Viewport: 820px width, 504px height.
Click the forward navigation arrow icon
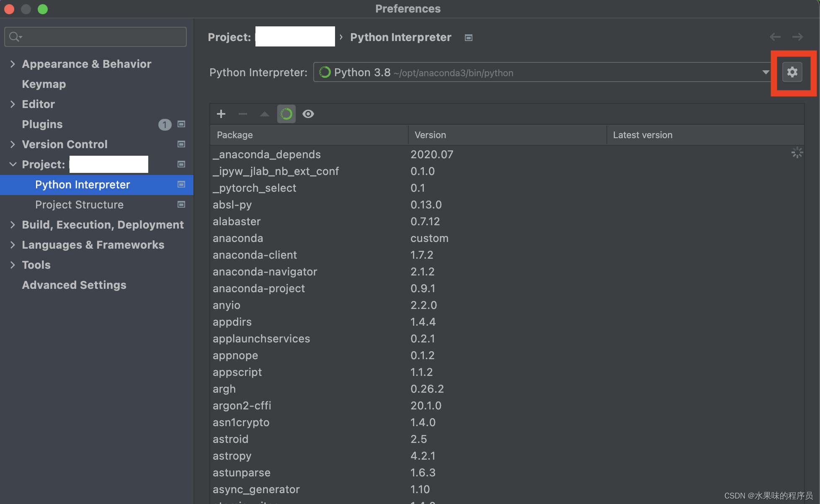798,36
